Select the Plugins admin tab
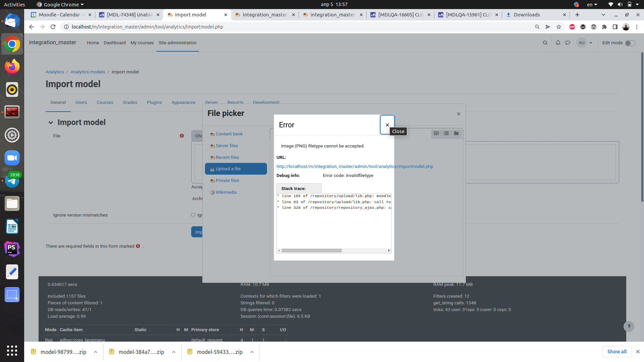This screenshot has width=644, height=362. click(154, 103)
